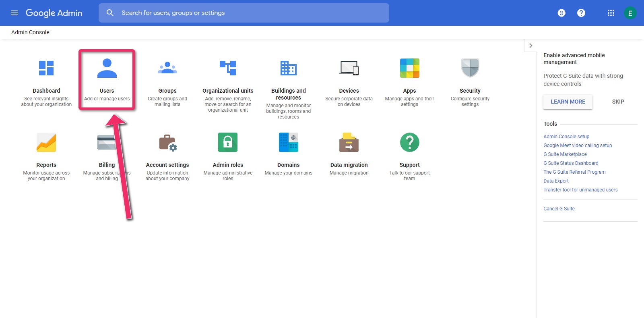
Task: Open the Data migration box icon
Action: (349, 142)
